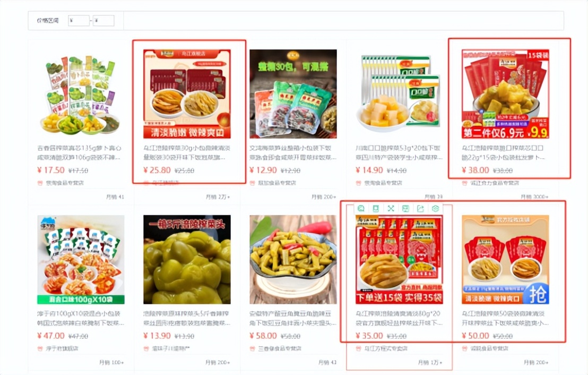Viewport: 588px width, 375px height.
Task: Open the shop name link under the ¥13.90 product
Action: coord(171,348)
